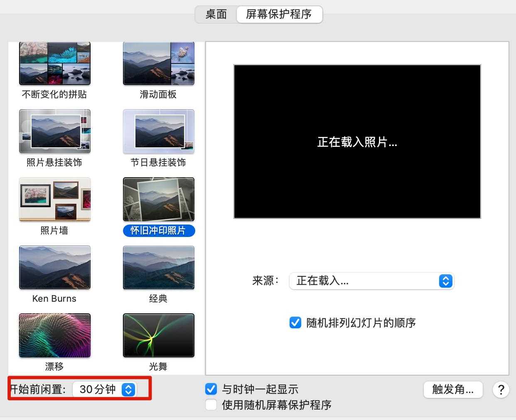Open the help with the question mark button

point(501,390)
